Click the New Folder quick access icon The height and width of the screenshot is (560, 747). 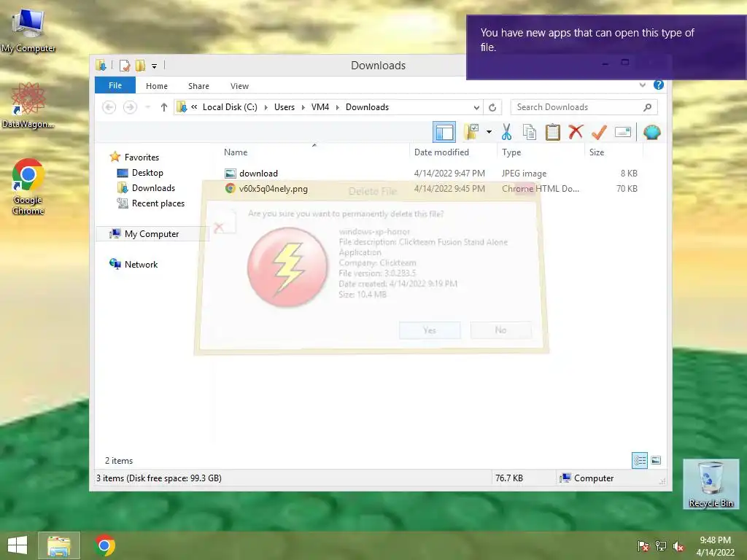(x=140, y=65)
